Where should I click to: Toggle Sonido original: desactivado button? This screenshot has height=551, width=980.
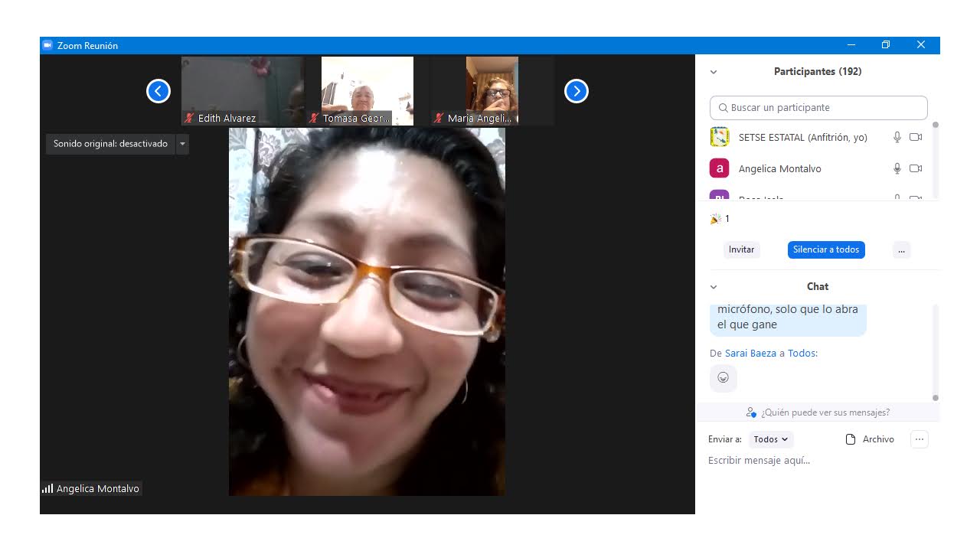(x=110, y=144)
